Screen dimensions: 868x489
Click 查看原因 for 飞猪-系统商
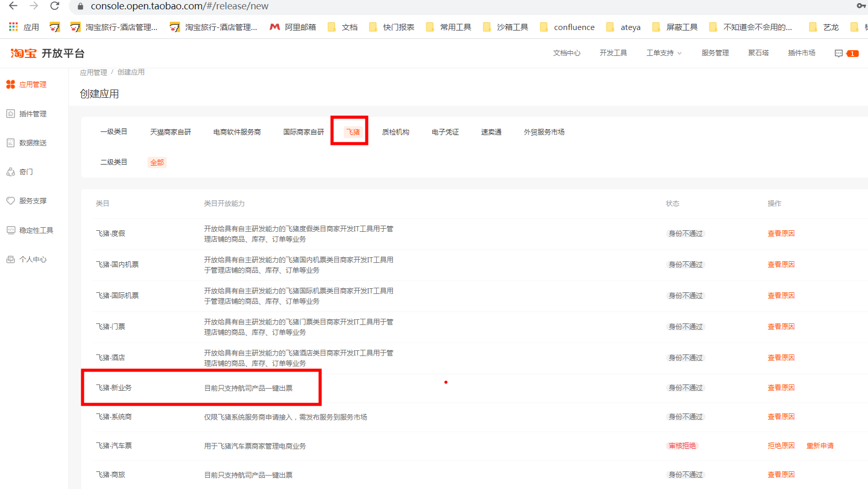[x=781, y=417]
